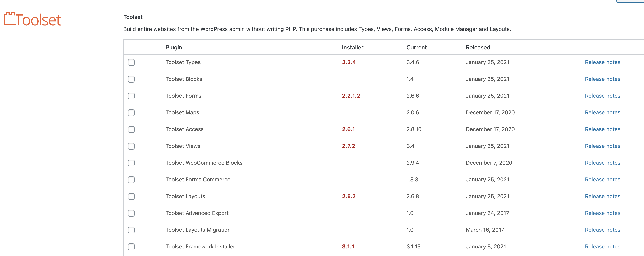This screenshot has height=256, width=644.
Task: Check the Toolset Access checkbox
Action: pyautogui.click(x=131, y=129)
